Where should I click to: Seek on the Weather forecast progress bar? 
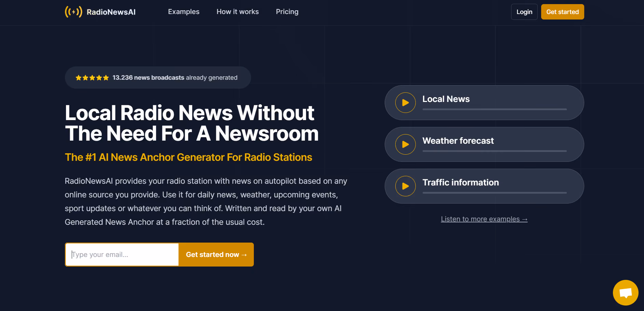click(x=495, y=151)
